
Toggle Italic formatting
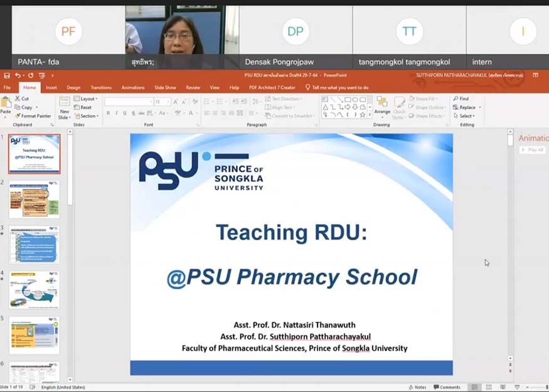pos(116,113)
